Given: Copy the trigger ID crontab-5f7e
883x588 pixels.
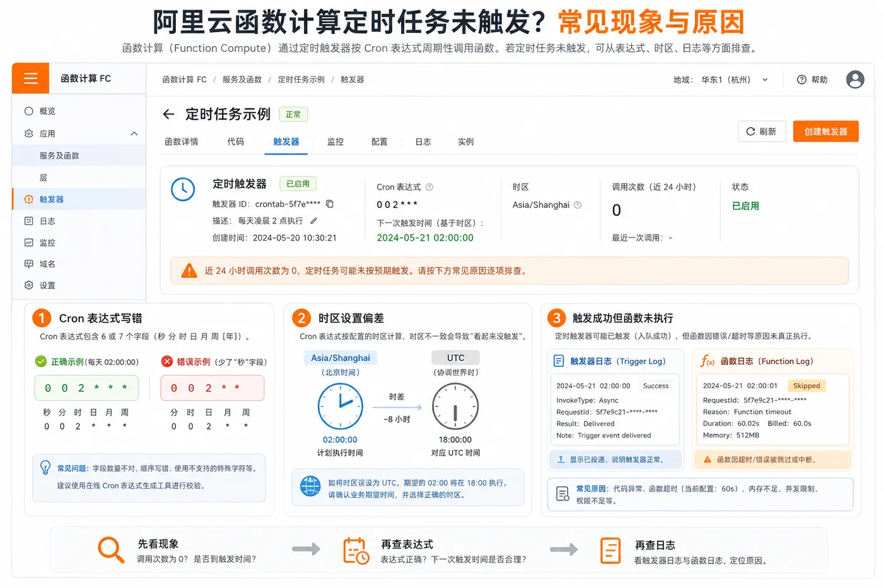Looking at the screenshot, I should (330, 204).
